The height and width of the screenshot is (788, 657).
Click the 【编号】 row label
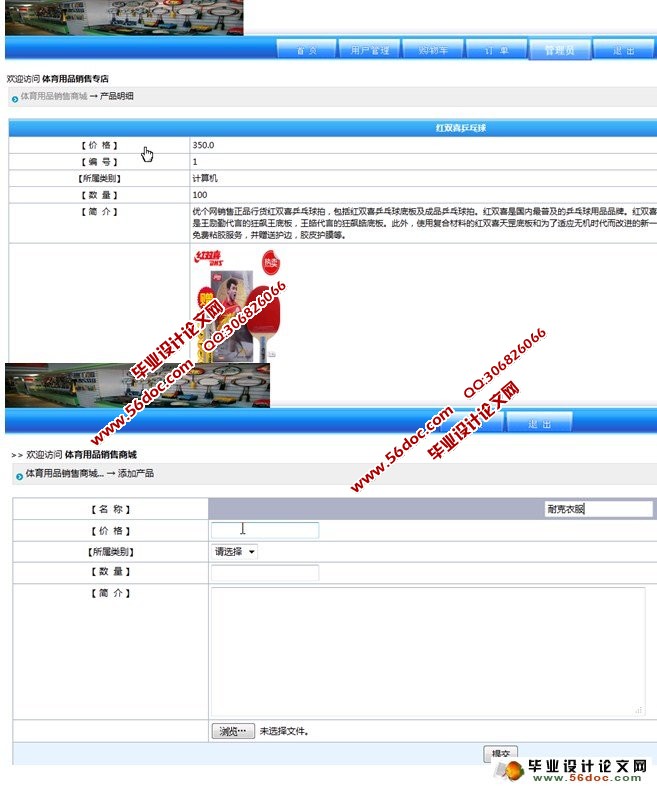[x=100, y=162]
